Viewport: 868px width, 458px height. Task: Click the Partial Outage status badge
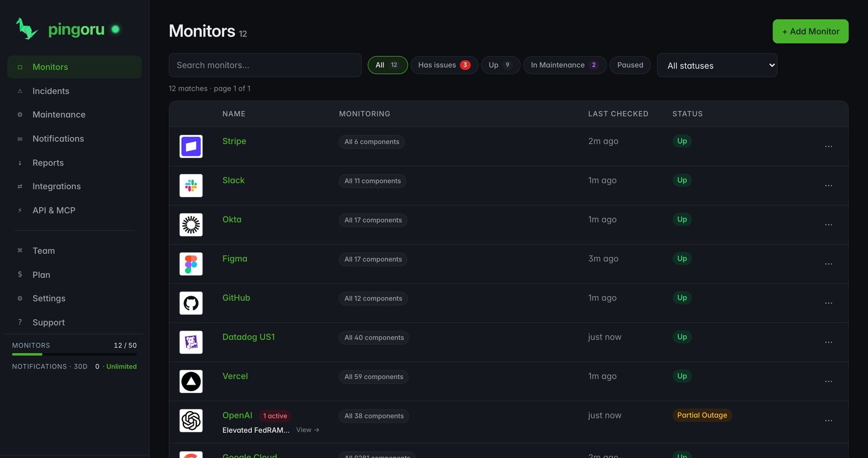pyautogui.click(x=702, y=415)
